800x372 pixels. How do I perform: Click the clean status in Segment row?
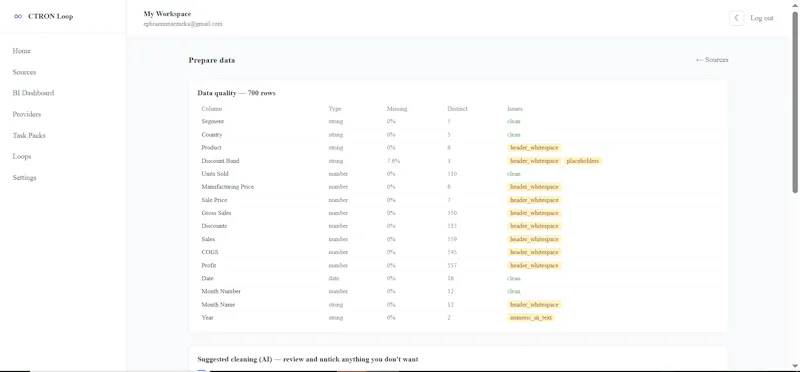pos(514,121)
